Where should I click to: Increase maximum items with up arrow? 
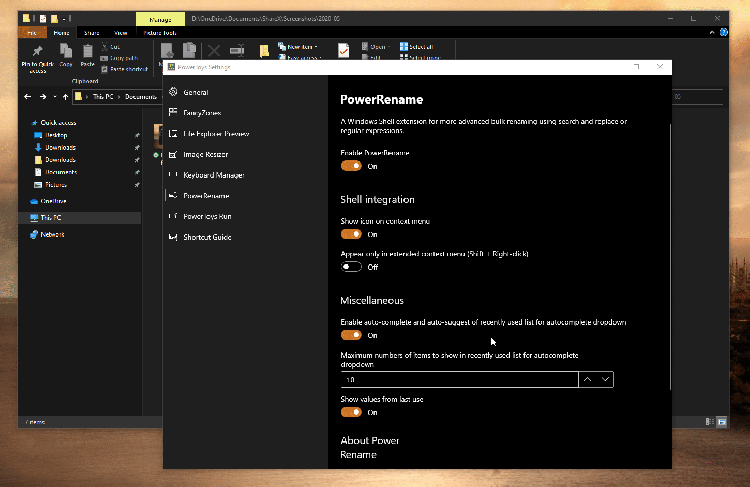[x=587, y=380]
